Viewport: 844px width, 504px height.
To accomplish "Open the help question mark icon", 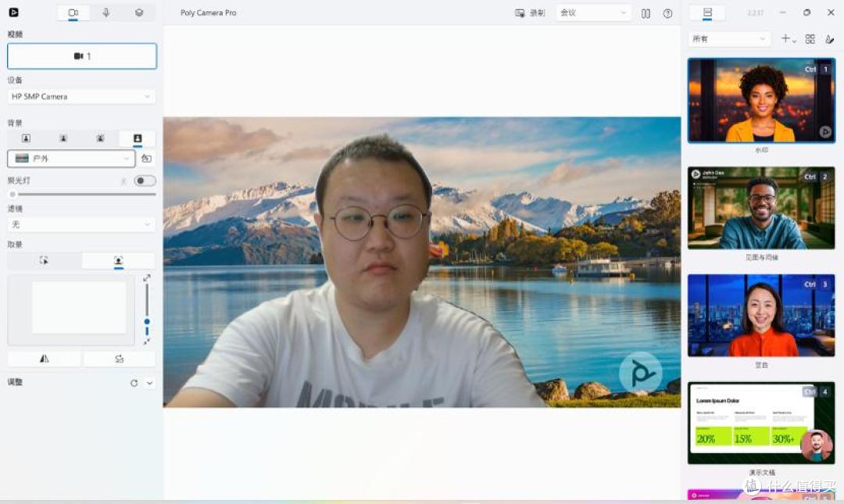I will tap(667, 13).
